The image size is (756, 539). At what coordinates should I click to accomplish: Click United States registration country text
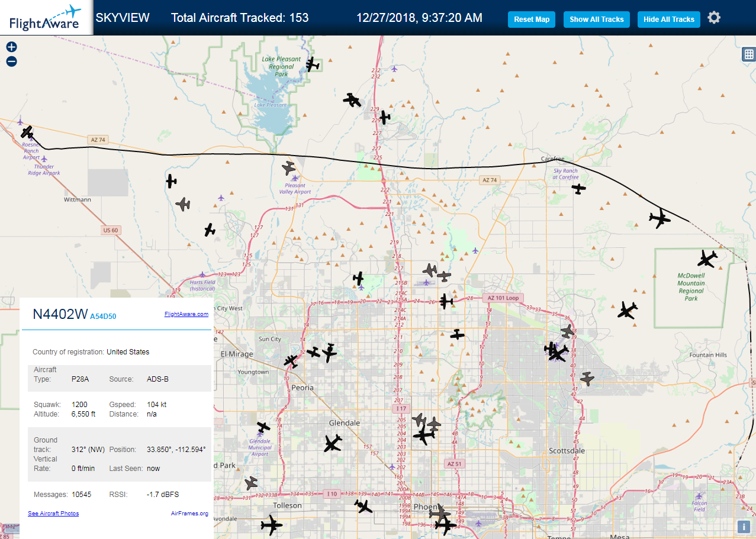point(128,352)
